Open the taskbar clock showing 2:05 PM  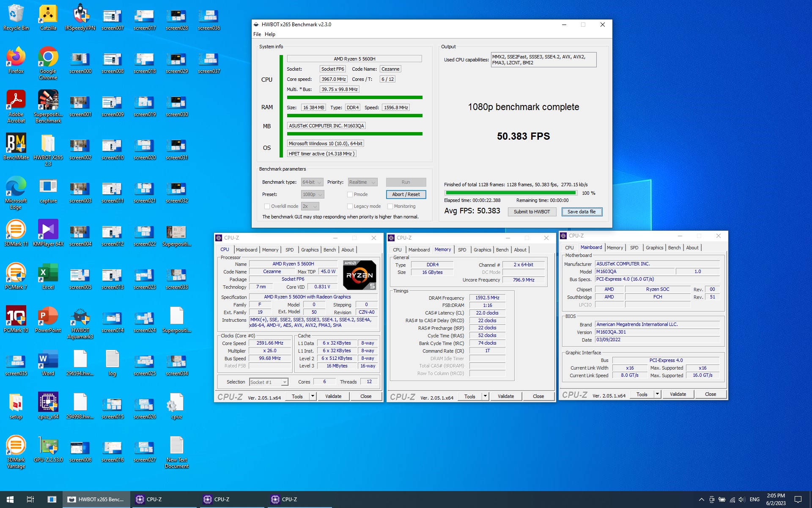(x=776, y=500)
